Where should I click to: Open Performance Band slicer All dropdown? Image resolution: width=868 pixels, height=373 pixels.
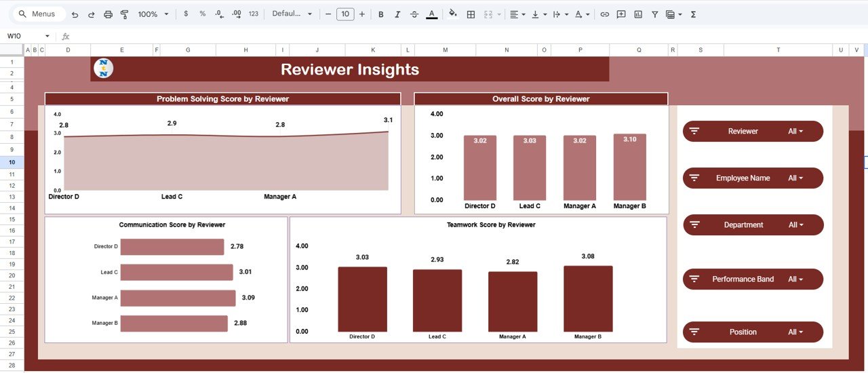(x=795, y=279)
